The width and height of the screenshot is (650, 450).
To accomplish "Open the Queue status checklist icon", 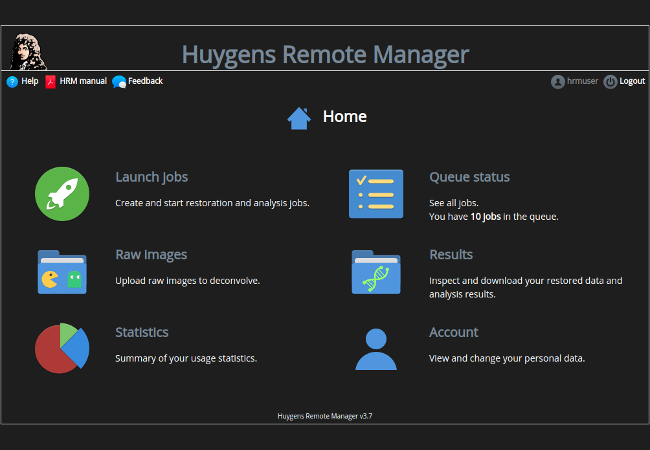I will pos(376,193).
